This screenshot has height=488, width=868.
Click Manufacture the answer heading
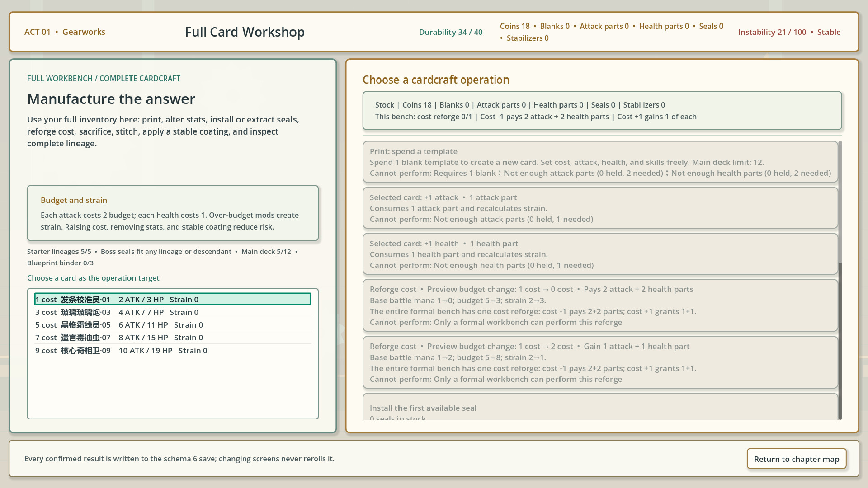pos(111,99)
